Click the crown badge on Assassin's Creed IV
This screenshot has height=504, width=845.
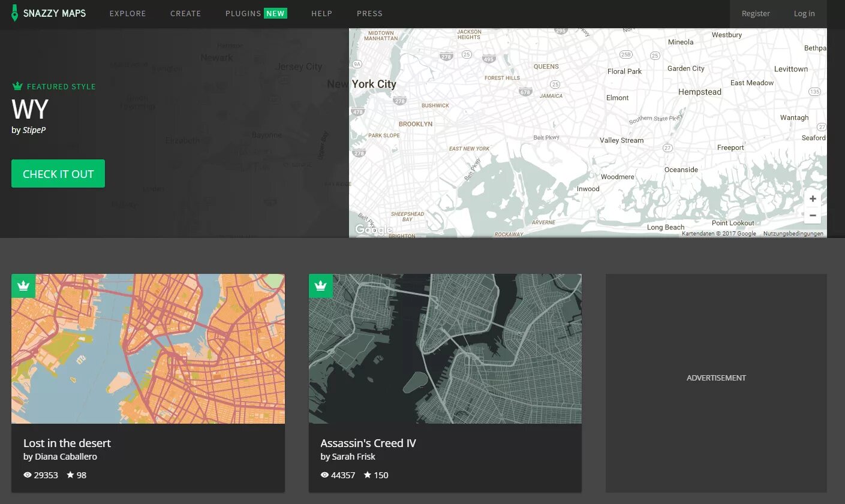tap(321, 286)
